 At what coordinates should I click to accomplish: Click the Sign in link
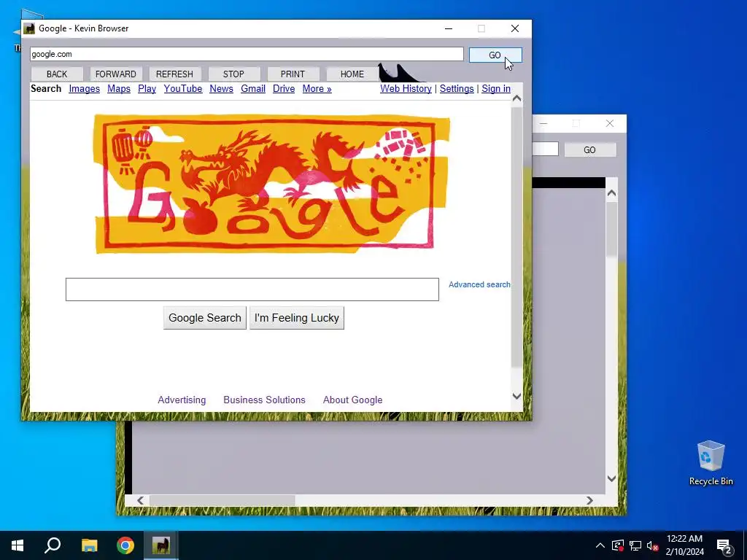[x=496, y=88]
